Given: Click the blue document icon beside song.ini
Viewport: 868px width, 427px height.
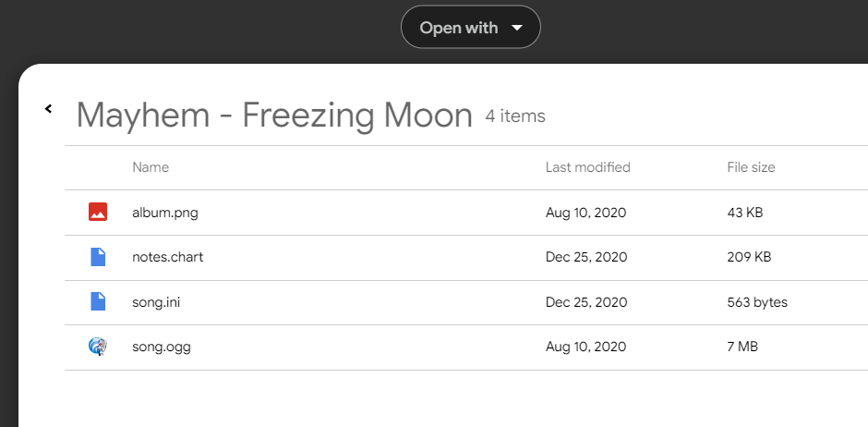Looking at the screenshot, I should coord(98,302).
